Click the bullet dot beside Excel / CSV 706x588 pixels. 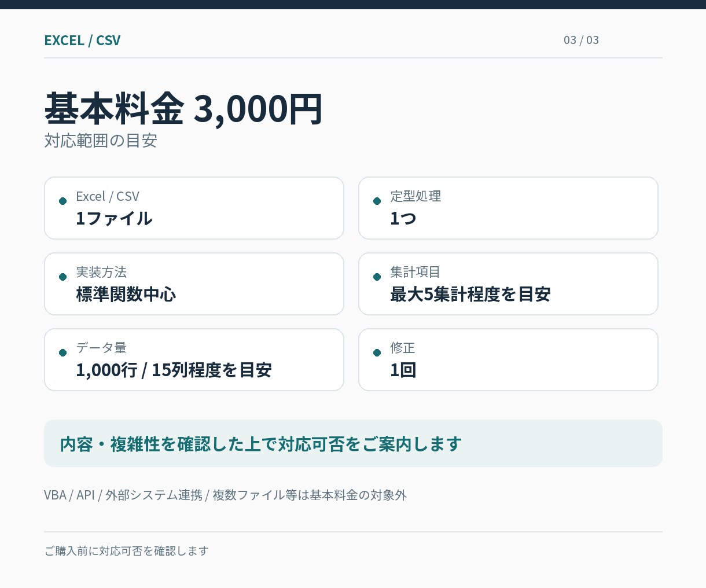click(62, 201)
